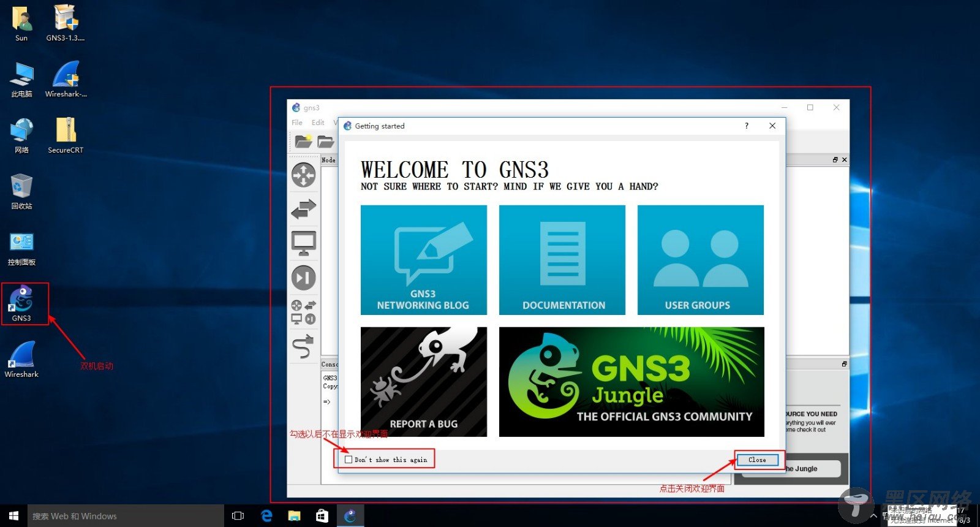Browse security devices icon in gns3 sidebar

(303, 278)
